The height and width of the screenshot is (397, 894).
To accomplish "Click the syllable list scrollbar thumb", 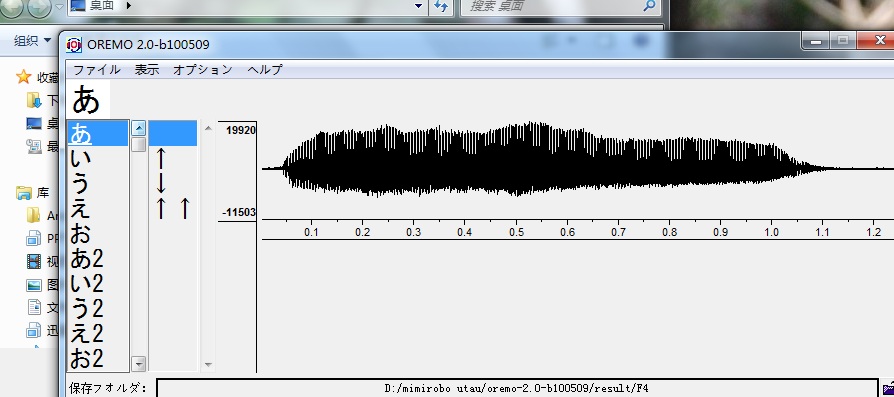I will pos(139,144).
